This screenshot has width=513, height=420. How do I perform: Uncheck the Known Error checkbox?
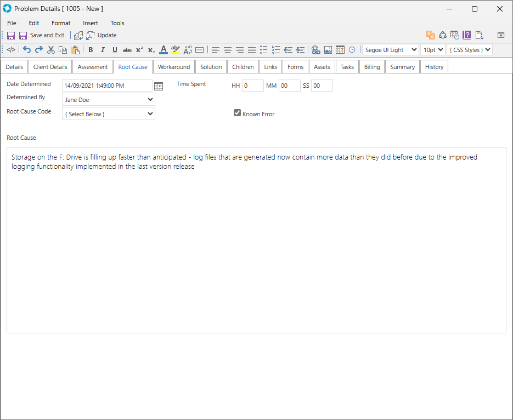(238, 113)
